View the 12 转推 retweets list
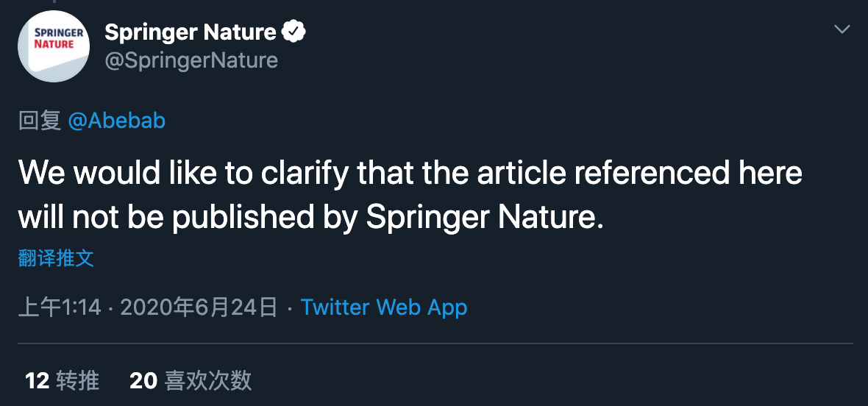 click(x=62, y=380)
